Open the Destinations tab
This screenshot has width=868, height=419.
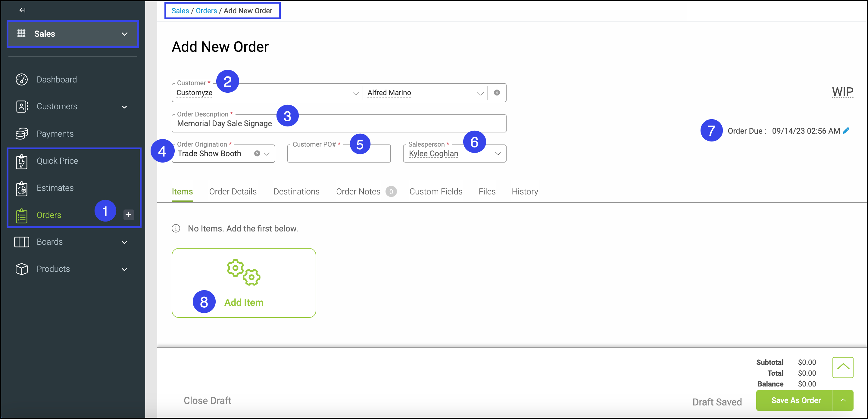(296, 191)
